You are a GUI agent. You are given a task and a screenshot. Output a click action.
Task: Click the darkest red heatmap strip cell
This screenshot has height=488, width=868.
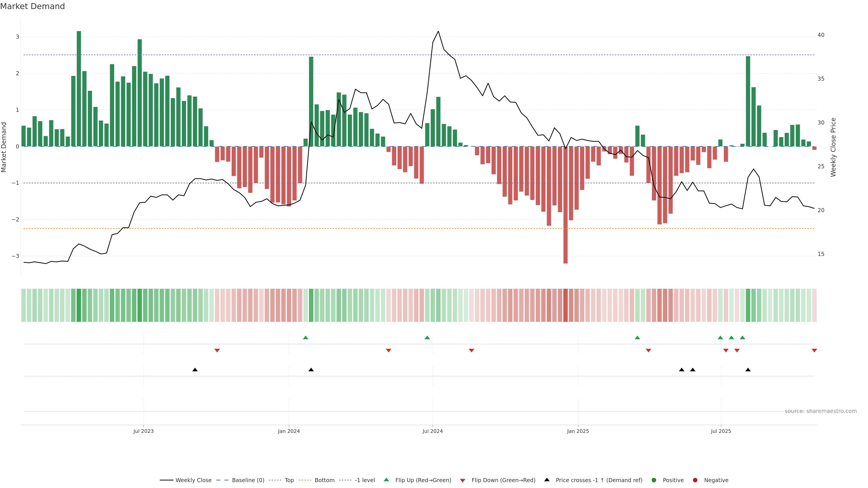(565, 305)
